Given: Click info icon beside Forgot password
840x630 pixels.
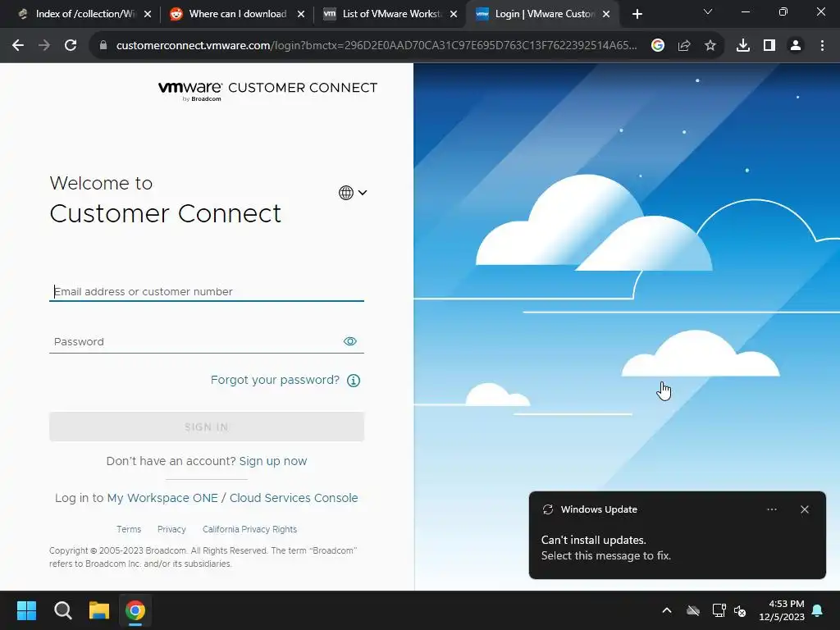Looking at the screenshot, I should point(354,381).
